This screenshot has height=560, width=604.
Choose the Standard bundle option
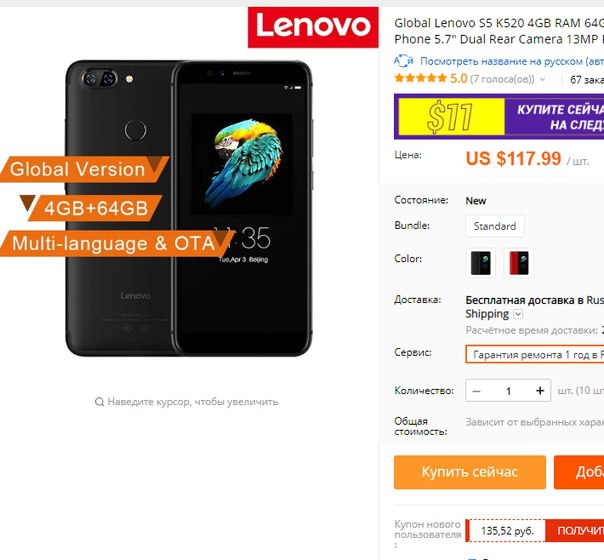[x=495, y=226]
